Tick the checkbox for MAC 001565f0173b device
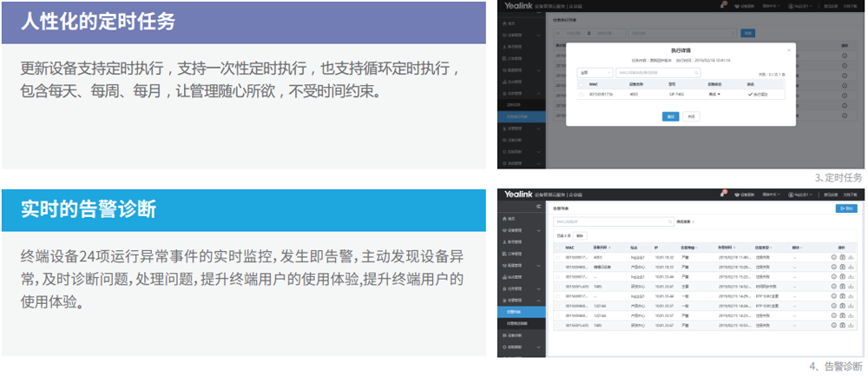The width and height of the screenshot is (868, 377). point(582,95)
